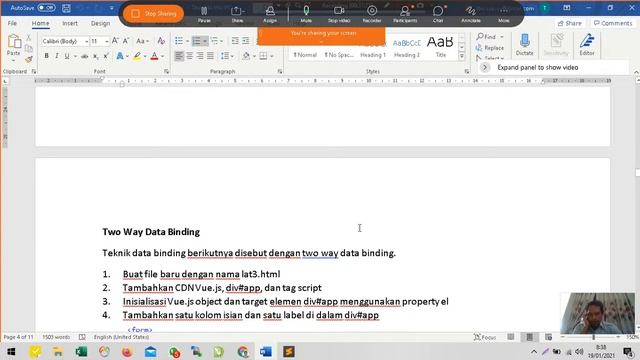Align text right
The image size is (640, 360).
pyautogui.click(x=200, y=56)
